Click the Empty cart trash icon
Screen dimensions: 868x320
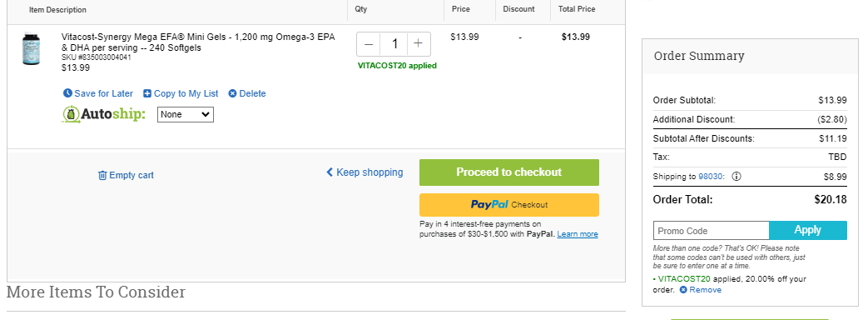click(x=102, y=175)
